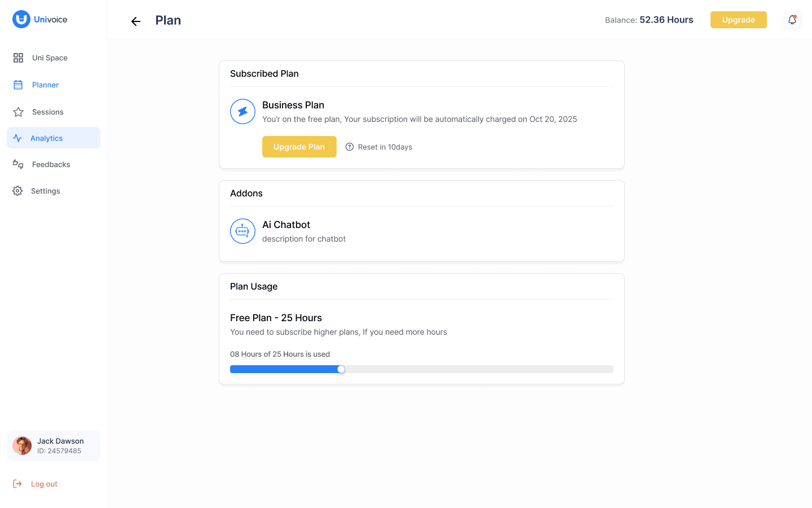Click the plan usage slider handle
The image size is (812, 508).
341,369
